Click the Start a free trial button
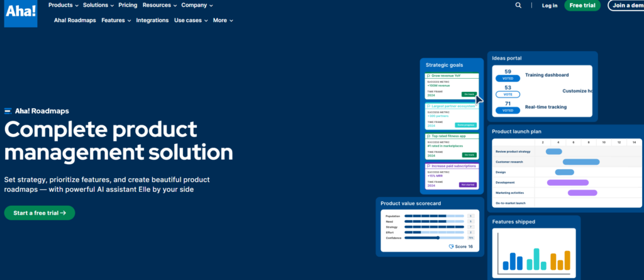The image size is (644, 280). (x=40, y=213)
